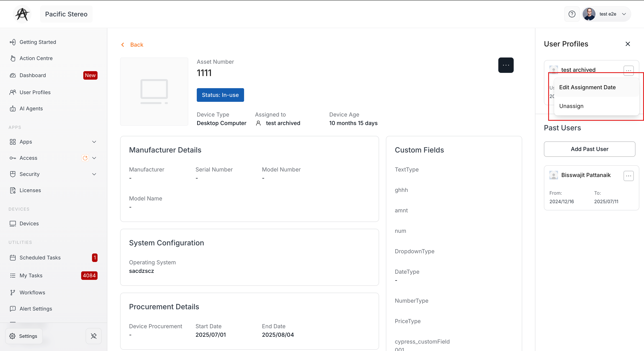This screenshot has width=644, height=351.
Task: Click the AI Agents robot icon
Action: pos(13,109)
